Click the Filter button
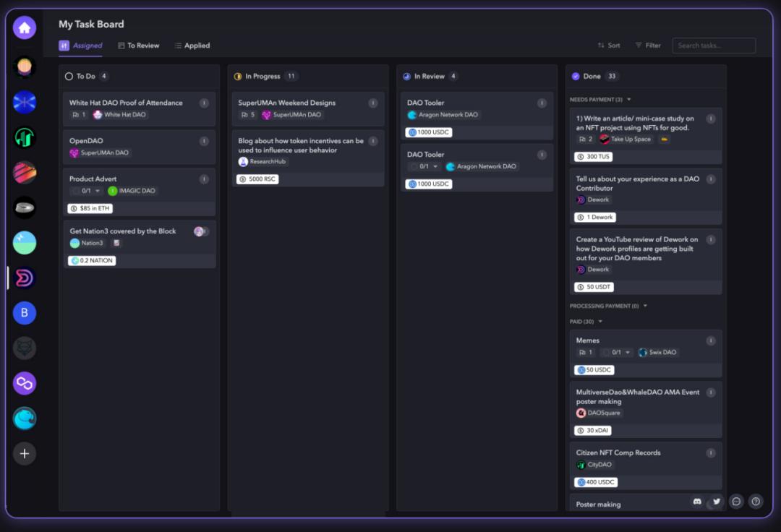Viewport: 781px width, 532px height. click(647, 46)
